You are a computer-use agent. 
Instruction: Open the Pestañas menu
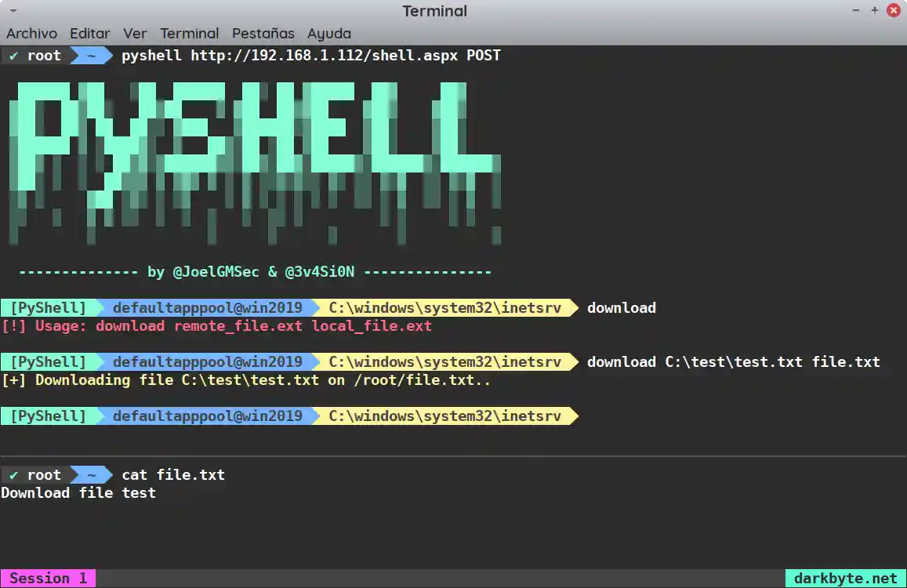[263, 34]
